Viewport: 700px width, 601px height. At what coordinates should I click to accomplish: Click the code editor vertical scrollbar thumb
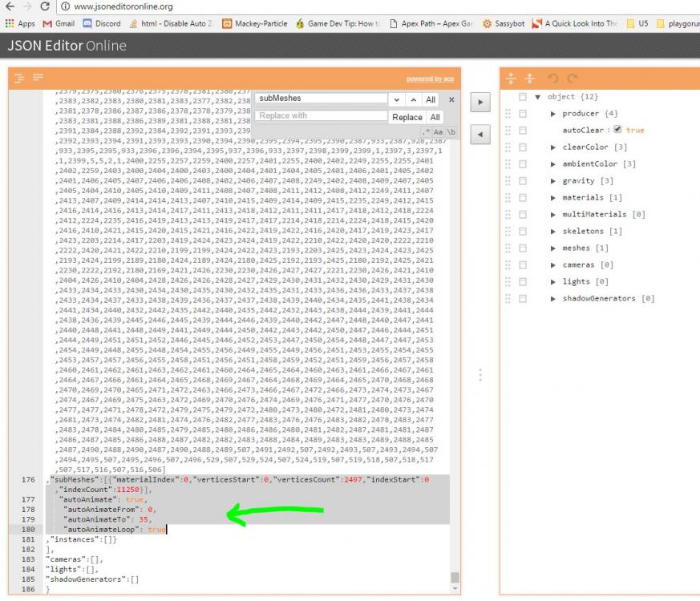tap(455, 577)
